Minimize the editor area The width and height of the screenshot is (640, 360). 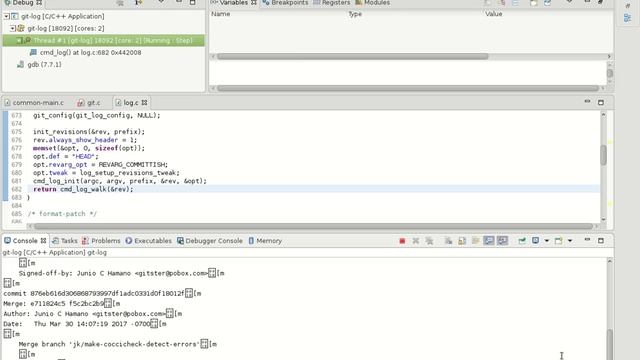click(587, 102)
